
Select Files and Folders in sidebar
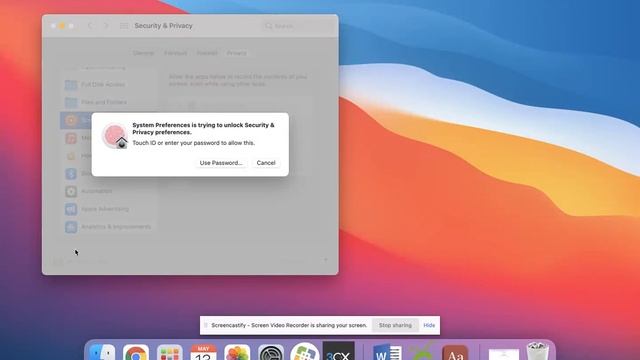108,102
